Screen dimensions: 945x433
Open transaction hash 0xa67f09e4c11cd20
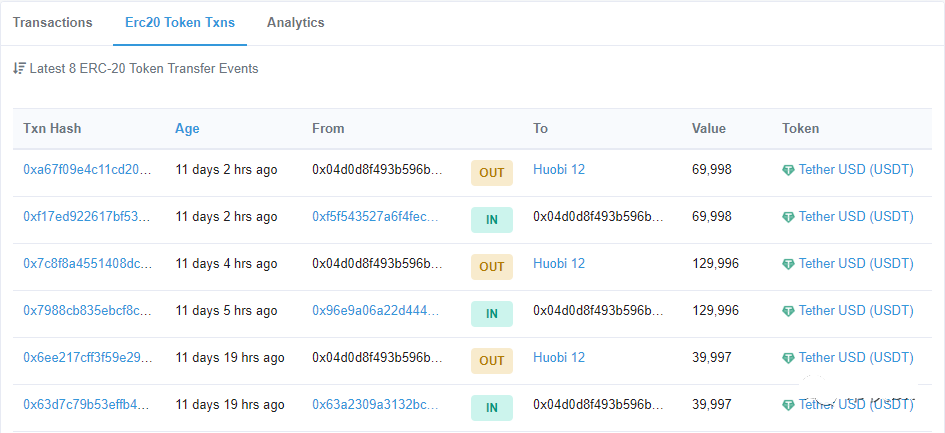click(87, 170)
